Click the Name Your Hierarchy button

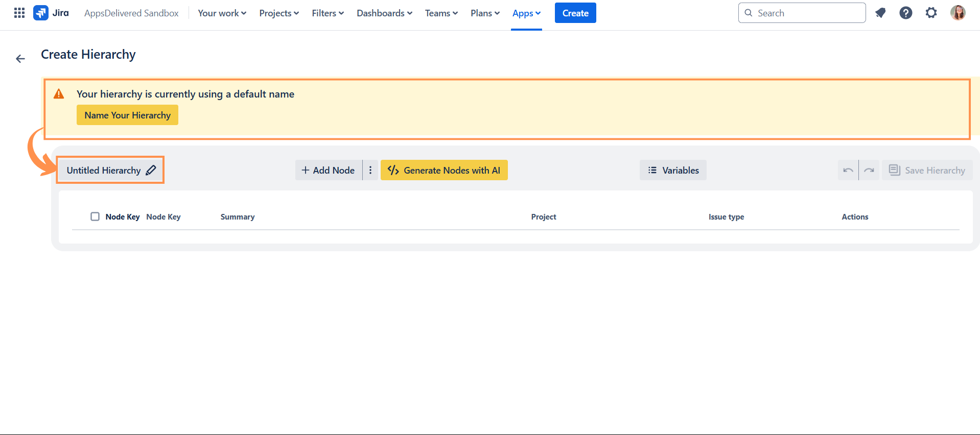[127, 115]
